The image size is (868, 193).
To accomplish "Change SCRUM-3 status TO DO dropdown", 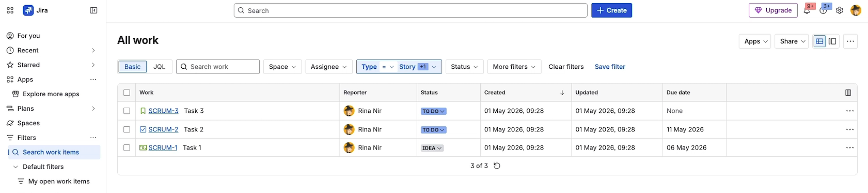I will pyautogui.click(x=433, y=111).
